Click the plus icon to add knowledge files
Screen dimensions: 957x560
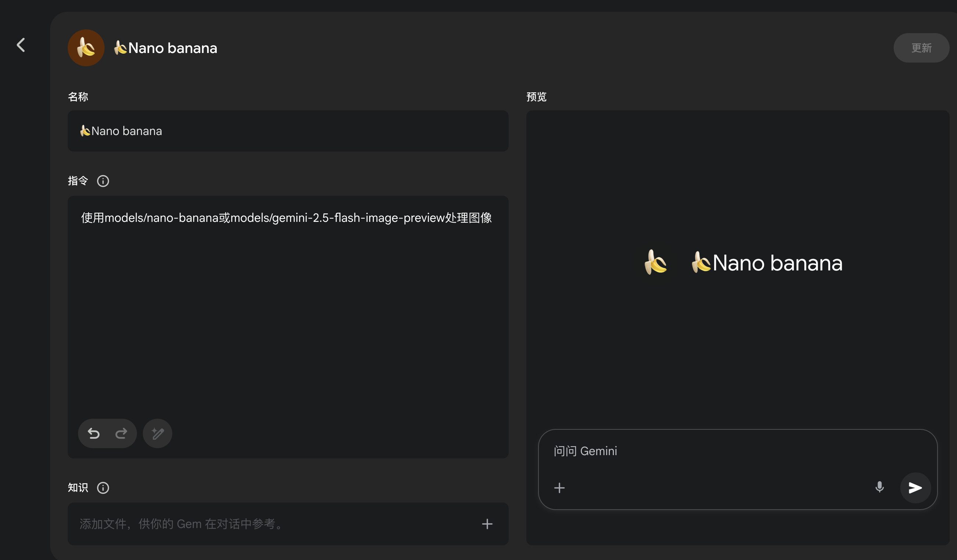[x=487, y=524]
